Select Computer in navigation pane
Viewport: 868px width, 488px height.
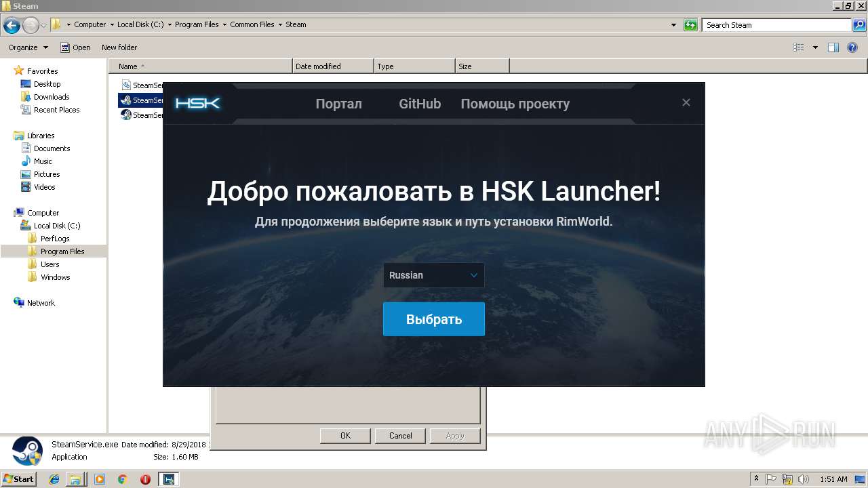pyautogui.click(x=43, y=213)
